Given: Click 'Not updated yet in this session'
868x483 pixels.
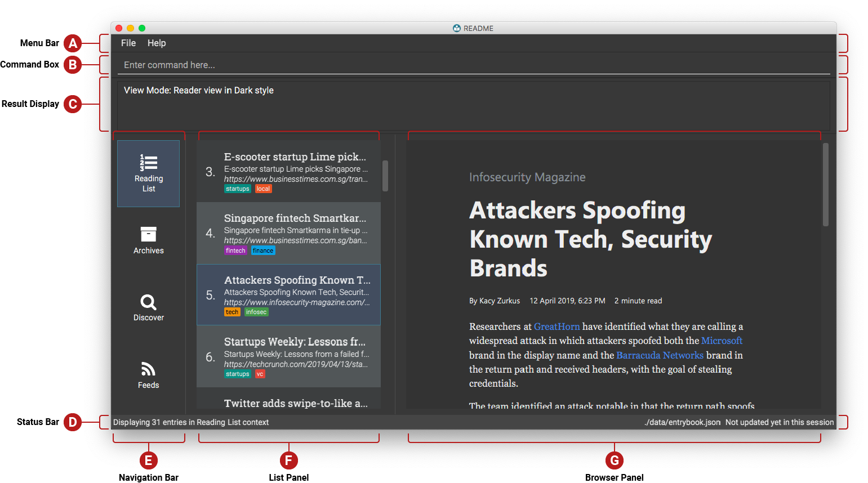Looking at the screenshot, I should coord(780,422).
